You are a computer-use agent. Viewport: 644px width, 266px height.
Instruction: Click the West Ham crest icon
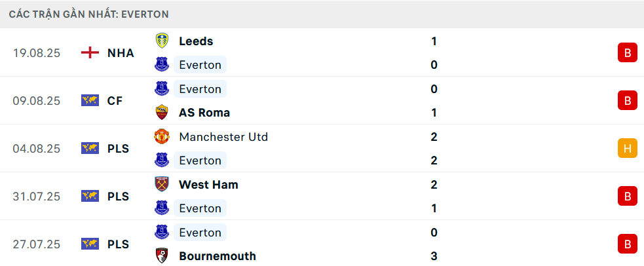click(162, 184)
